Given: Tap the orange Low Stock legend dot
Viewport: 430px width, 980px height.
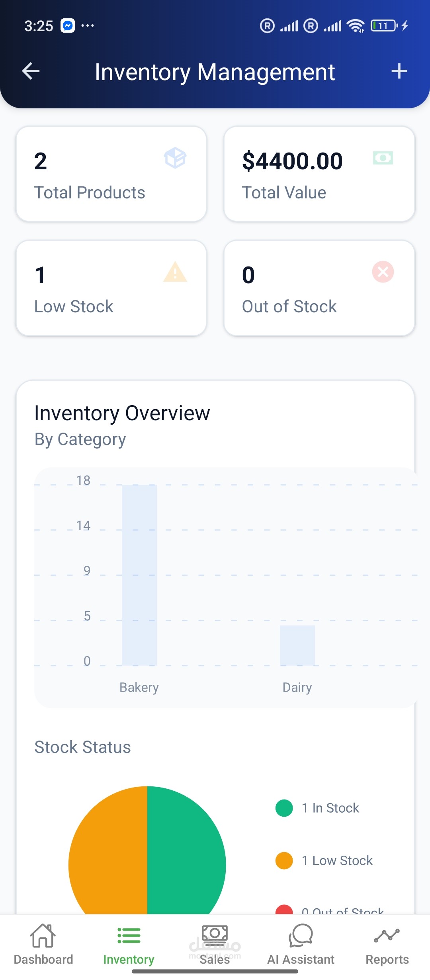Looking at the screenshot, I should point(284,860).
